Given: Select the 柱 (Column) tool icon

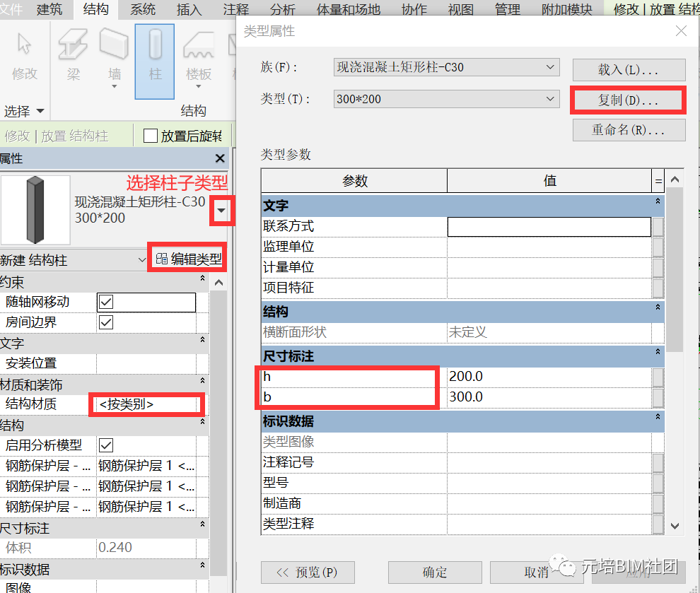Looking at the screenshot, I should 155,45.
